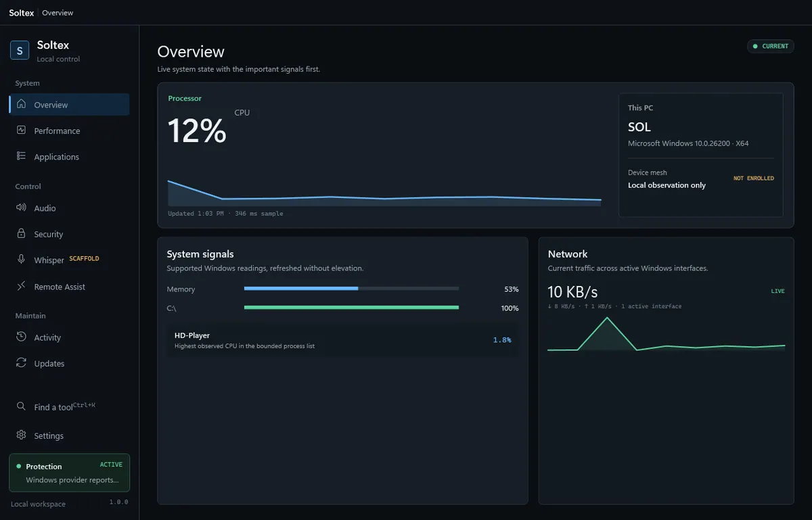Click the Soltex title bar label
This screenshot has width=812, height=520.
pos(21,12)
